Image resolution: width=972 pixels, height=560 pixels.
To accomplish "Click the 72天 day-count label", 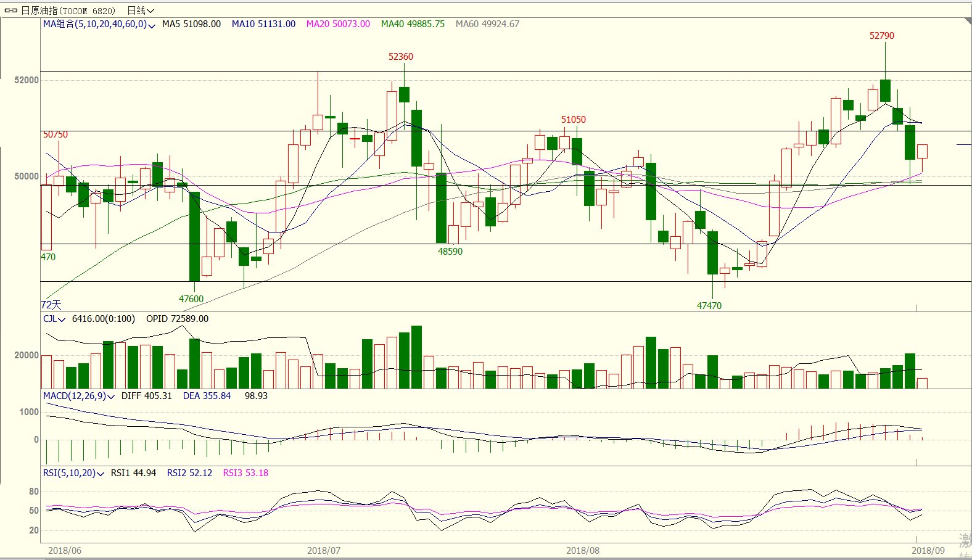I will coord(51,305).
